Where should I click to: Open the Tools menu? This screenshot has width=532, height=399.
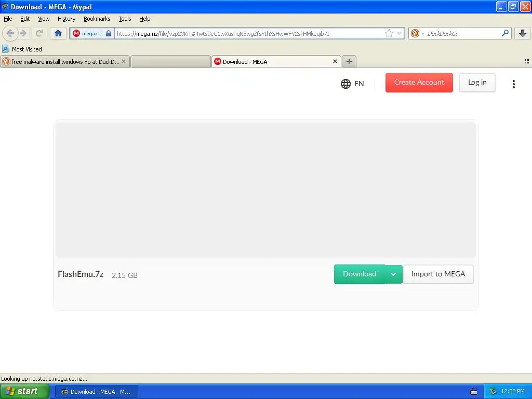pyautogui.click(x=125, y=19)
